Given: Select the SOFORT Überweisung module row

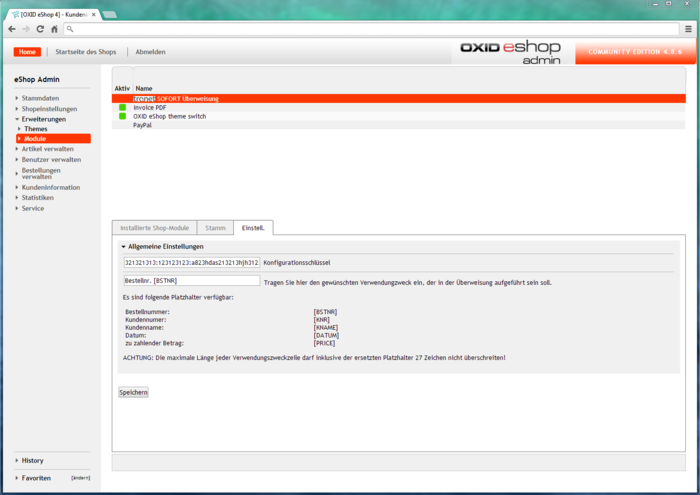Looking at the screenshot, I should click(398, 99).
